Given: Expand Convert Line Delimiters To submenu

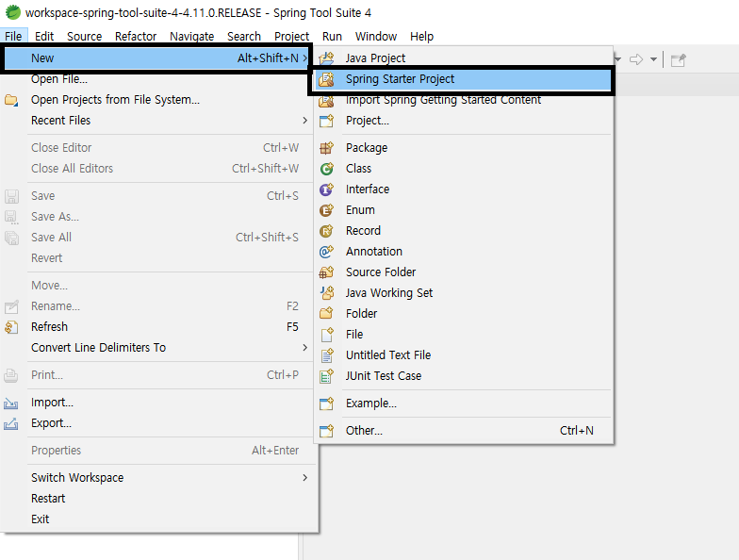Looking at the screenshot, I should tap(305, 348).
